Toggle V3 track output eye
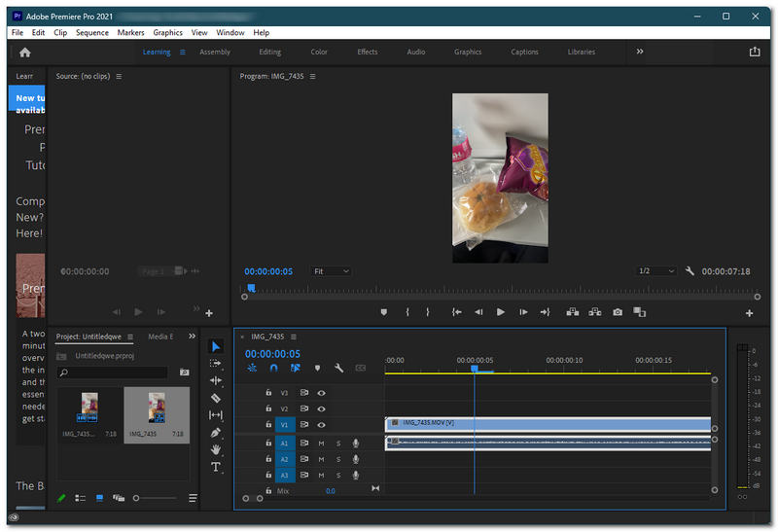 [x=322, y=393]
